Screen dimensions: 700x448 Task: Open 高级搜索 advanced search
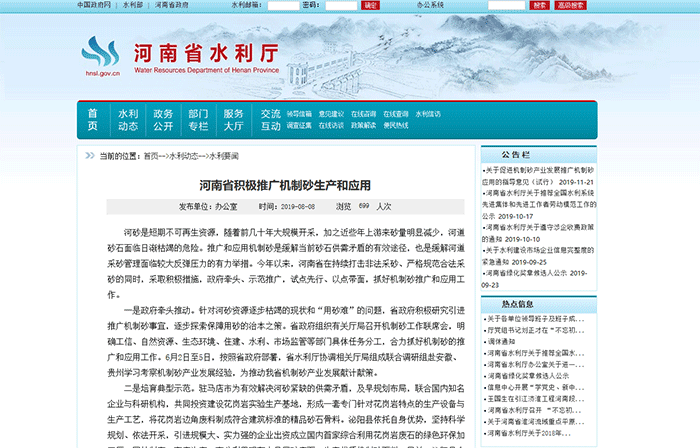(570, 5)
